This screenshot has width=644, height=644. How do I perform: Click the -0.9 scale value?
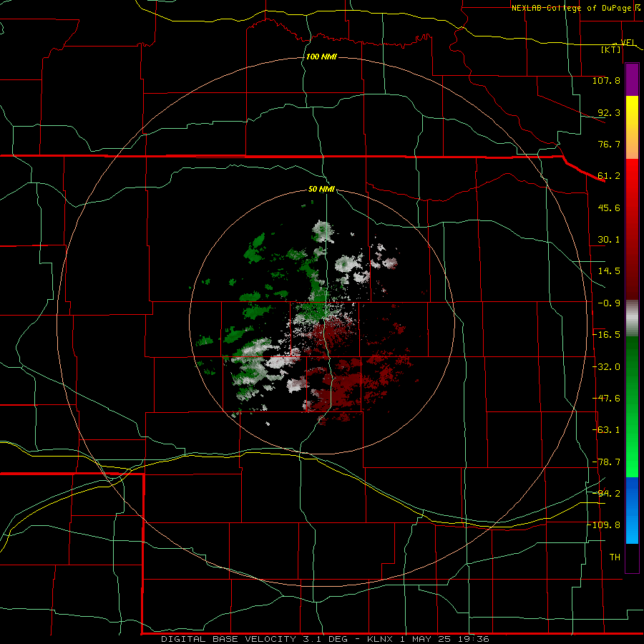coord(609,303)
